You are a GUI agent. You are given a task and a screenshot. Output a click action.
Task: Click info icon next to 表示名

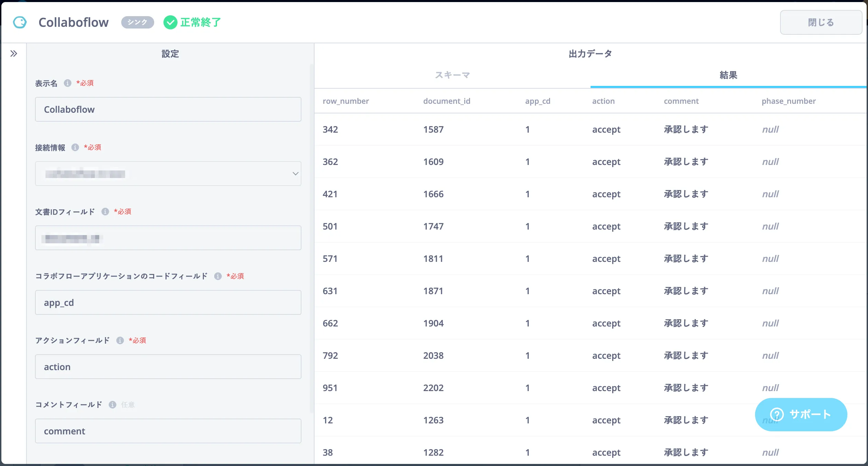coord(68,83)
